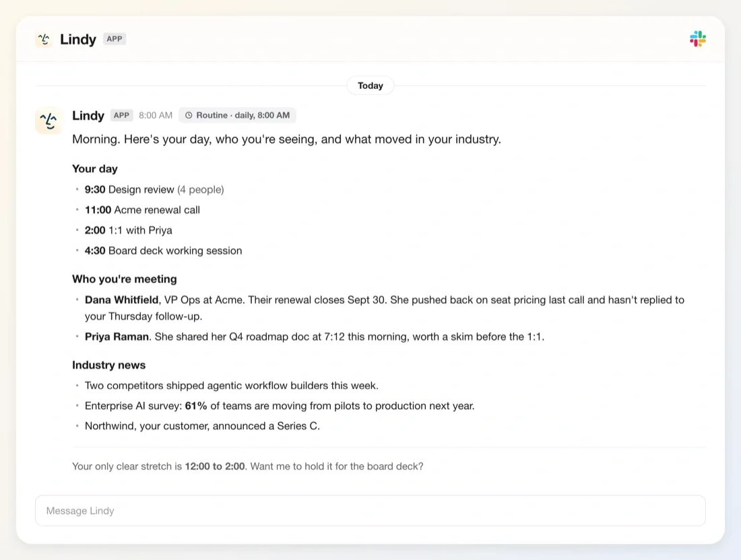
Task: Focus the Message Lindy input field
Action: click(x=370, y=510)
